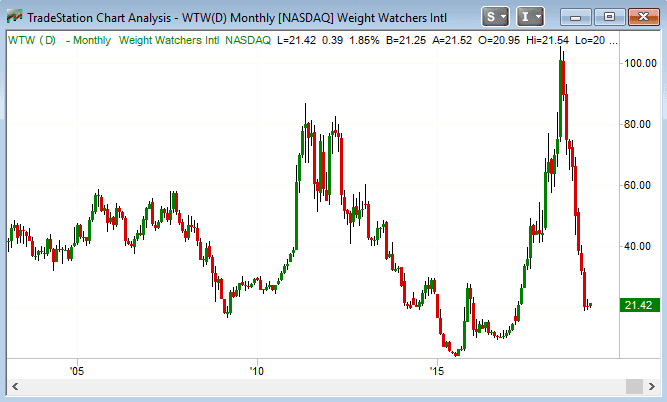
Task: Minimize the Chart Analysis window
Action: click(576, 17)
